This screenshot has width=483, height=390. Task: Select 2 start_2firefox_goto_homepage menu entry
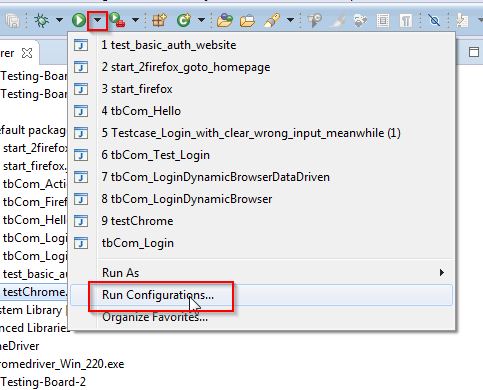(261, 67)
